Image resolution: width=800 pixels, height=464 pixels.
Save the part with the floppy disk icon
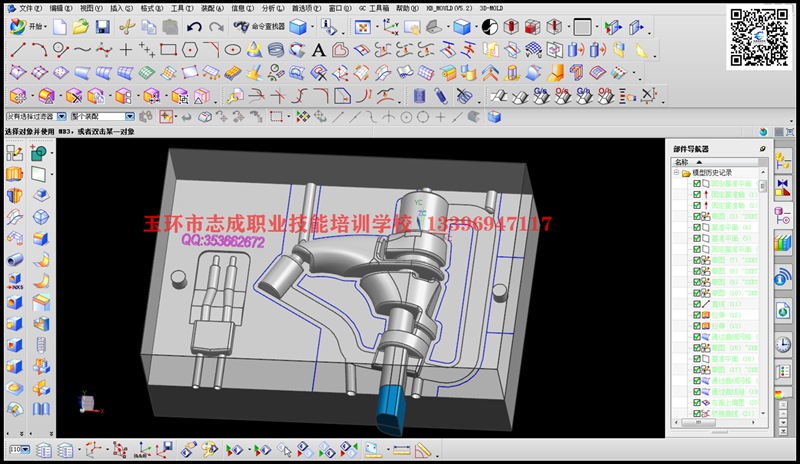[x=103, y=27]
